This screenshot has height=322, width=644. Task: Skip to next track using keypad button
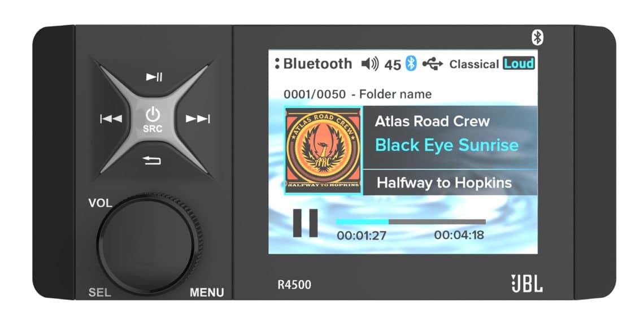(198, 119)
